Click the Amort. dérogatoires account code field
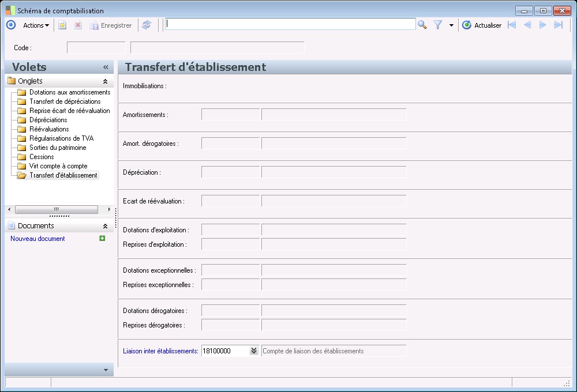 (231, 143)
